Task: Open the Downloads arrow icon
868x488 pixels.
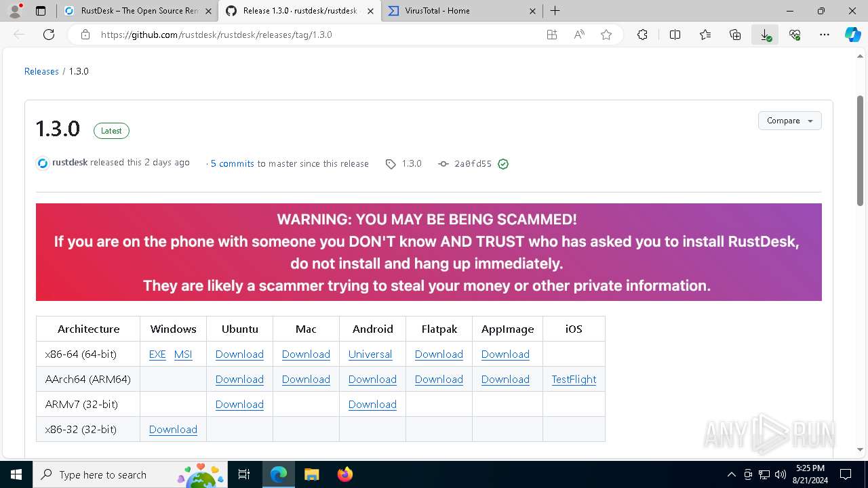Action: (765, 35)
